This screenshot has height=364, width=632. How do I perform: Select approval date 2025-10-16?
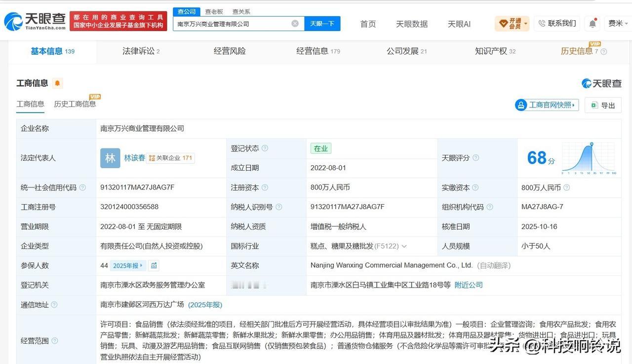539,226
